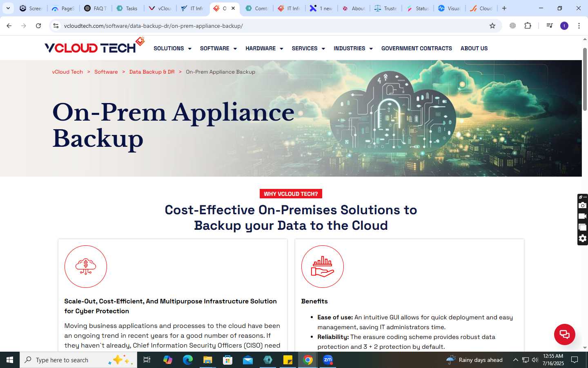Follow the vCloud Tech breadcrumb link

tap(67, 72)
